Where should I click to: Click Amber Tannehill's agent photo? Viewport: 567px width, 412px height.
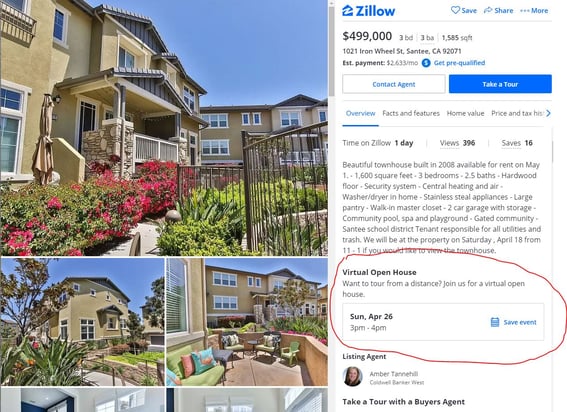pyautogui.click(x=353, y=377)
